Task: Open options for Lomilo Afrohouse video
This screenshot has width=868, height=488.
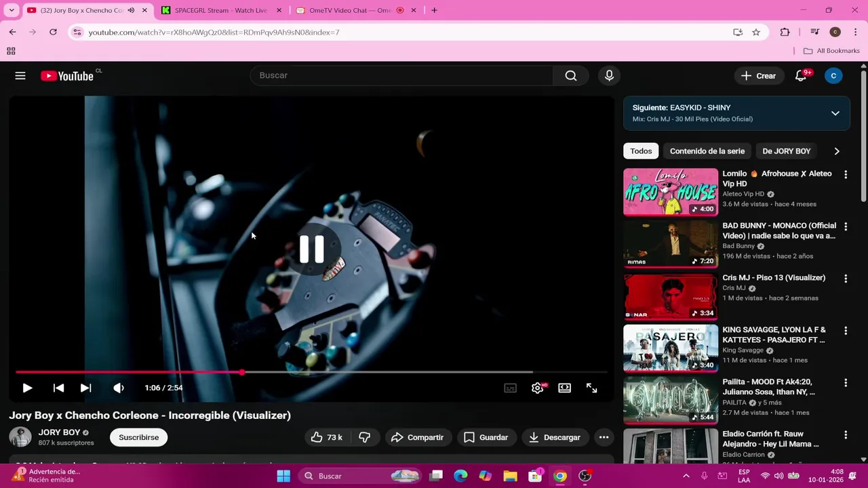Action: 846,175
